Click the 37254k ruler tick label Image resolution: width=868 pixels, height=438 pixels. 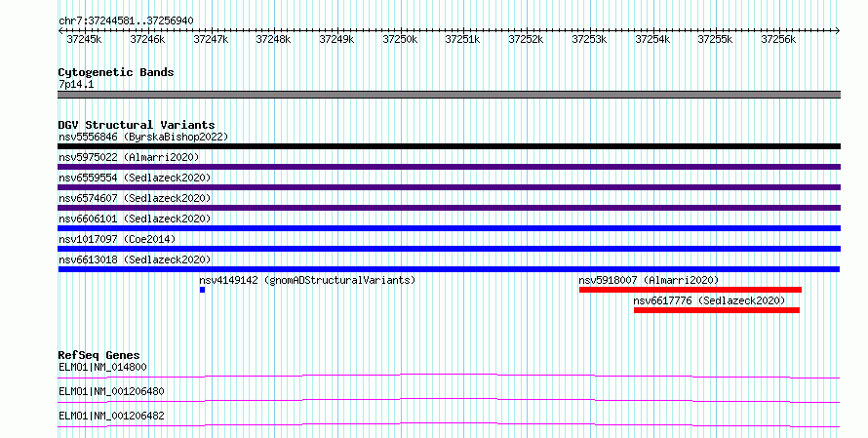coord(652,40)
